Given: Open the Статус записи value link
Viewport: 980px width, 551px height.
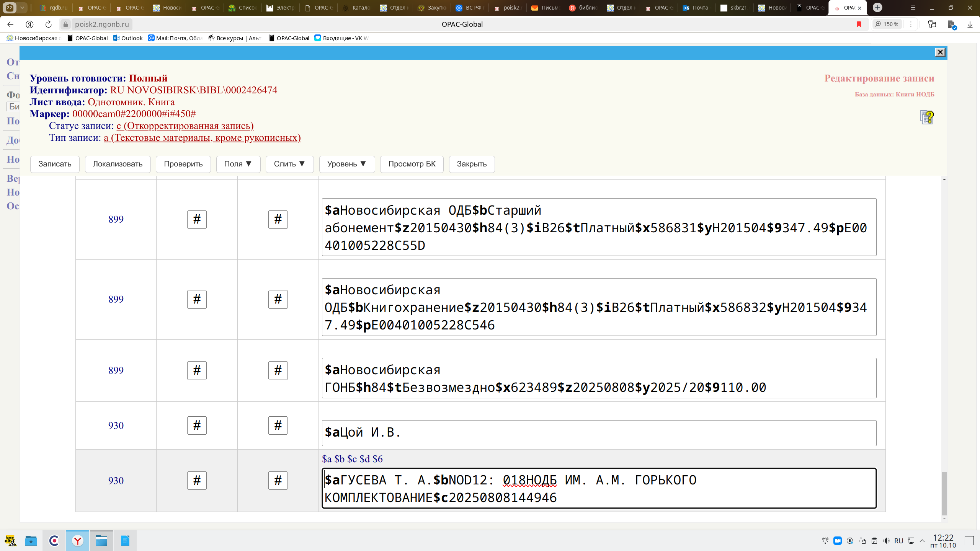Looking at the screenshot, I should coord(185,126).
